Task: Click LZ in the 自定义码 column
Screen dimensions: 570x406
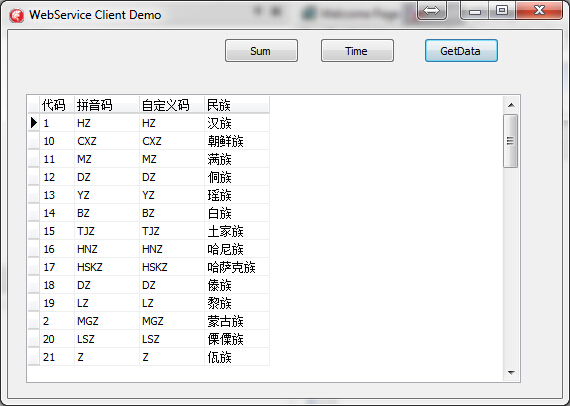Action: click(x=172, y=303)
